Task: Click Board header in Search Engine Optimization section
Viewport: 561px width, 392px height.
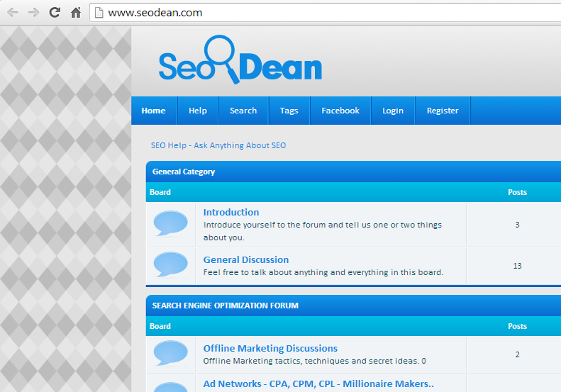Action: pyautogui.click(x=160, y=326)
